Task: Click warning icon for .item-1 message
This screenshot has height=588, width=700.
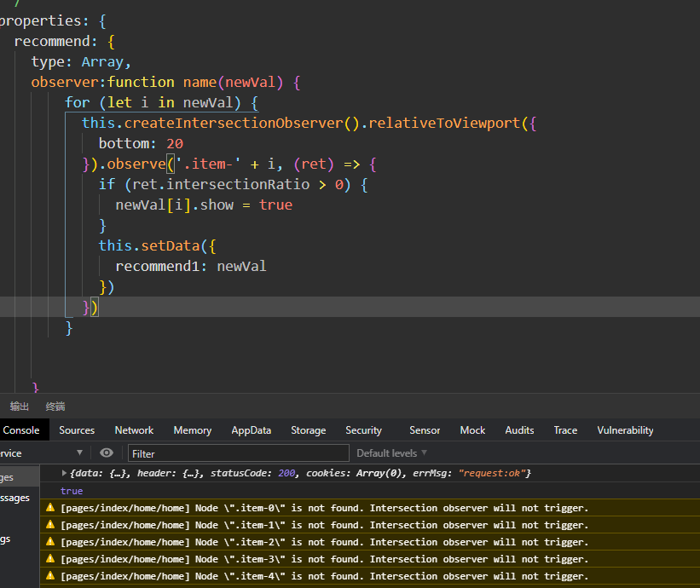Action: [50, 524]
